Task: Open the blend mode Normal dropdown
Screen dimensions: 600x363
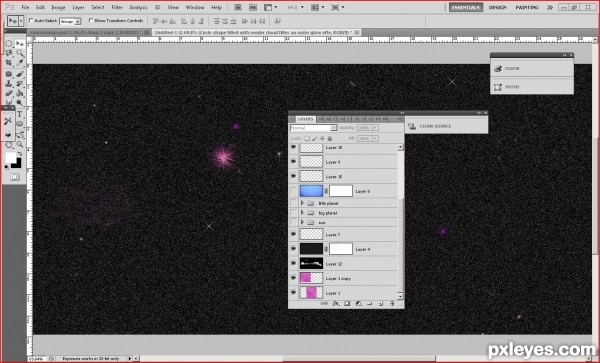Action: (313, 128)
